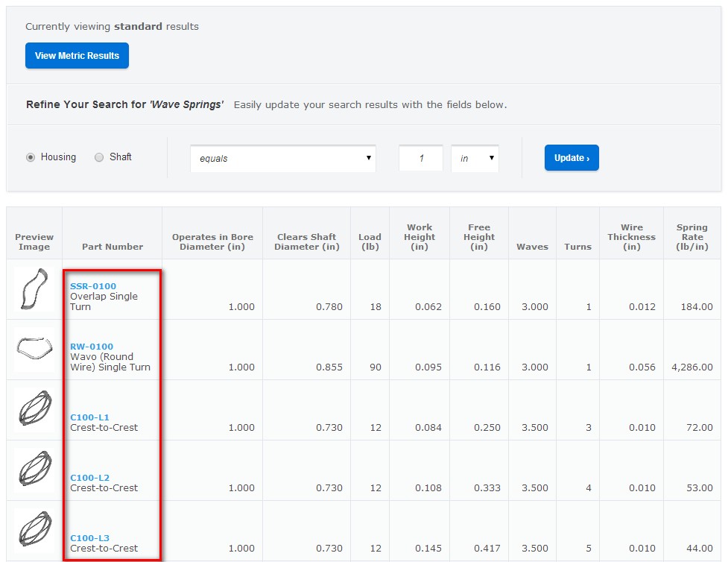Open the 'in' unit dropdown
Image resolution: width=728 pixels, height=562 pixels.
click(x=475, y=158)
